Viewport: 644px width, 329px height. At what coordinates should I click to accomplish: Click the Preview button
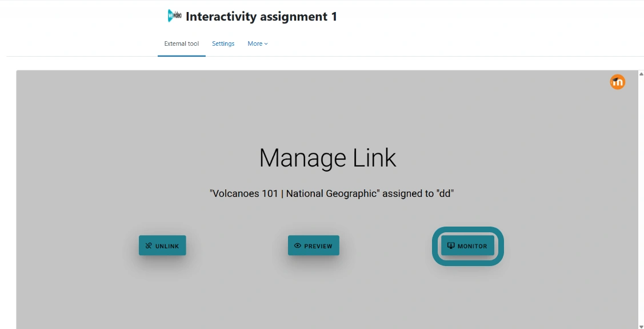[313, 245]
